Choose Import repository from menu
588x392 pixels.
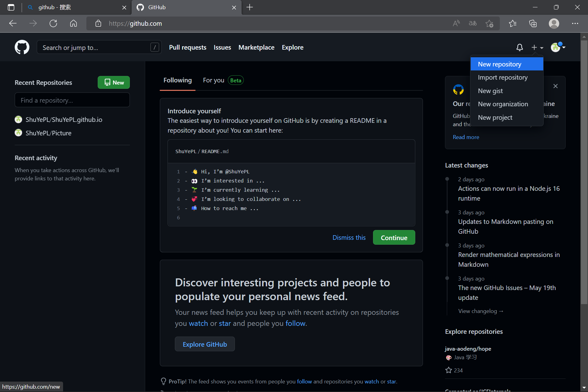pyautogui.click(x=503, y=77)
